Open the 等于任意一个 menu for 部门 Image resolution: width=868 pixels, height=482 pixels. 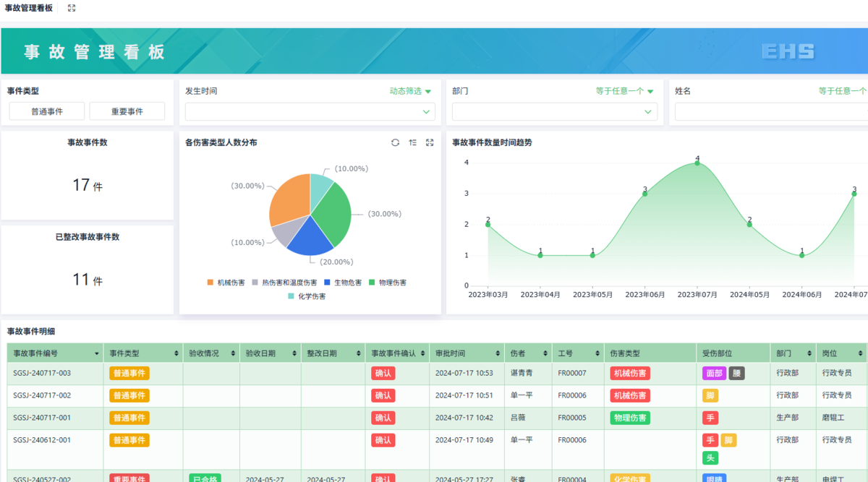pyautogui.click(x=625, y=91)
